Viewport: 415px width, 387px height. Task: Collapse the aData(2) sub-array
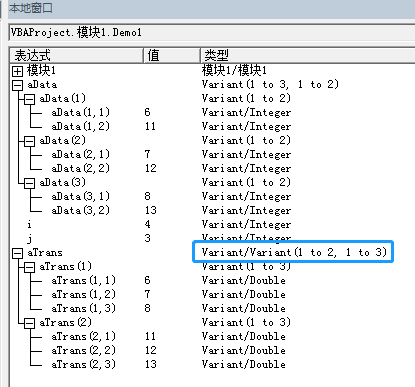coord(29,141)
